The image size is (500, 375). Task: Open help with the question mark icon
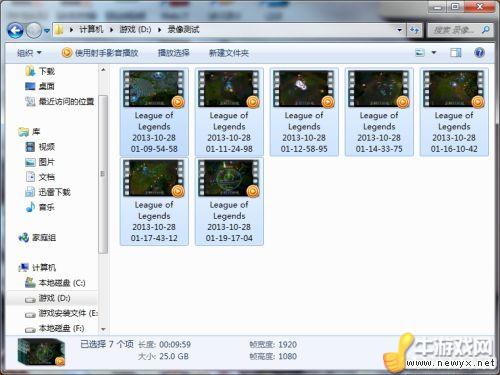pyautogui.click(x=479, y=53)
